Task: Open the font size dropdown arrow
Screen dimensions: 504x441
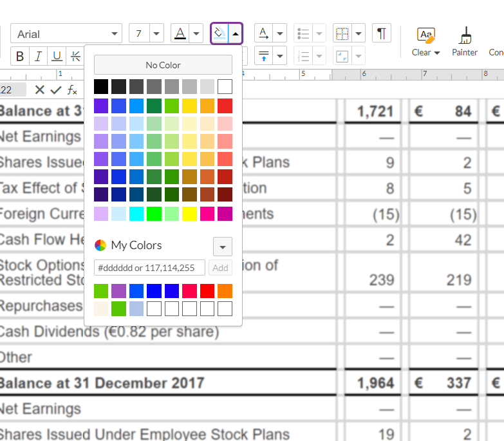Action: [156, 33]
